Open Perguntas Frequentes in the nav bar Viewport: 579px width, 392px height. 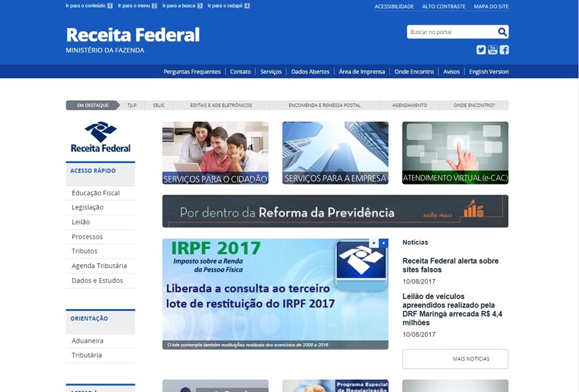[192, 71]
